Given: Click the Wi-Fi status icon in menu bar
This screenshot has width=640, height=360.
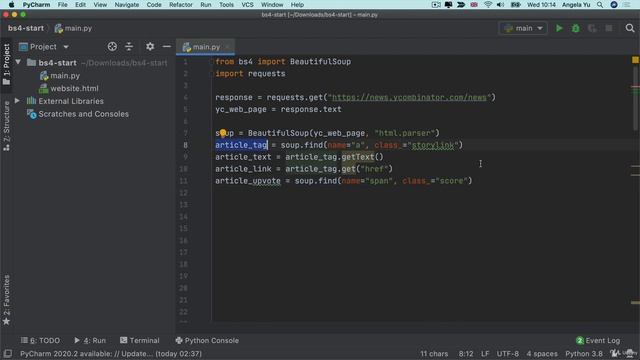Looking at the screenshot, I should click(x=488, y=4).
